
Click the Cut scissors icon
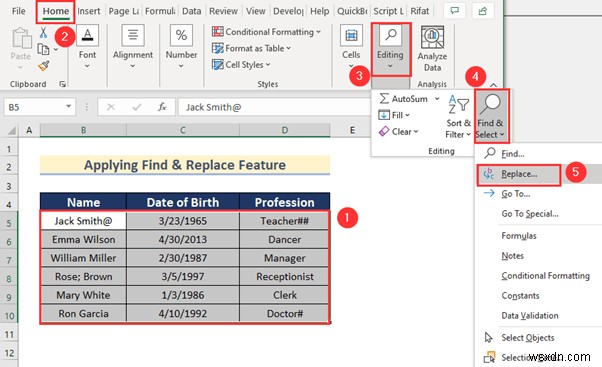pos(43,33)
